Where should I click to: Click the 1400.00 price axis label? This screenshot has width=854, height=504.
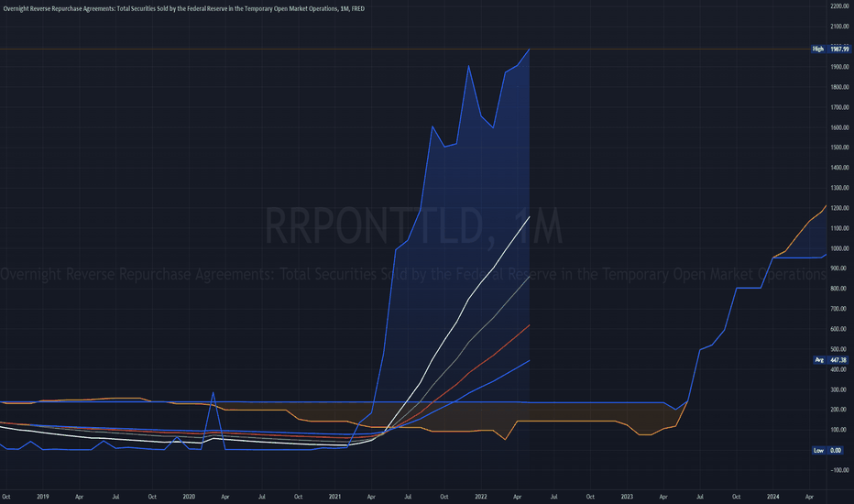pos(840,168)
